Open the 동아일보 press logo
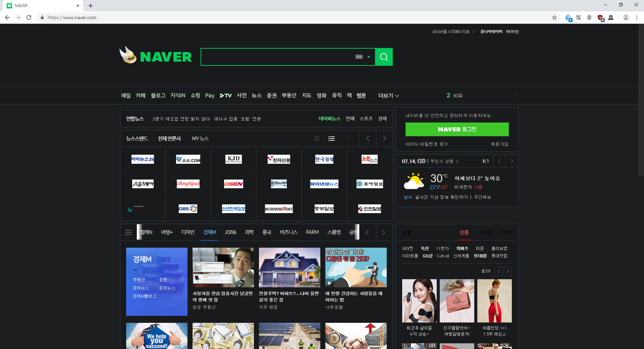The image size is (644, 349). (369, 184)
